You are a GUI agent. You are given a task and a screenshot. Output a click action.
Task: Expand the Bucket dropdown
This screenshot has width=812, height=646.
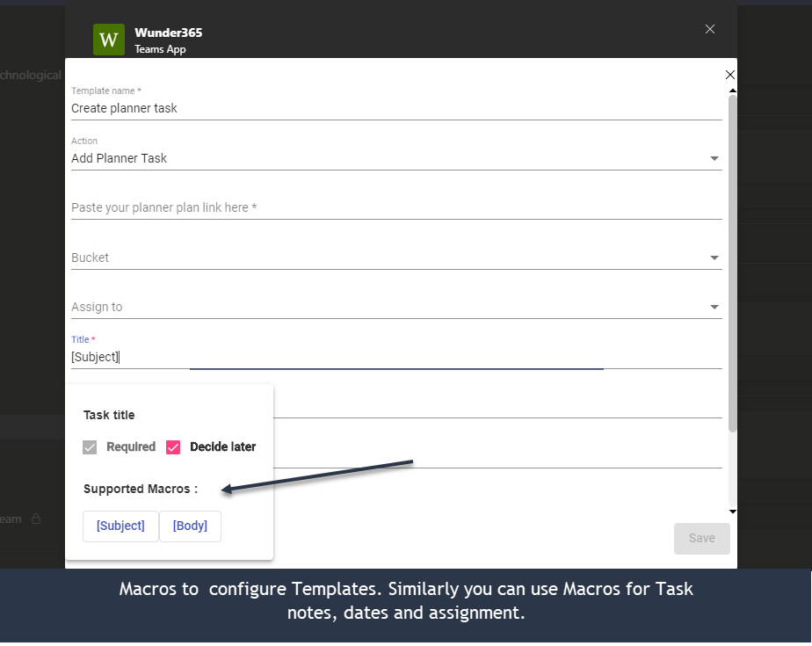pos(395,258)
